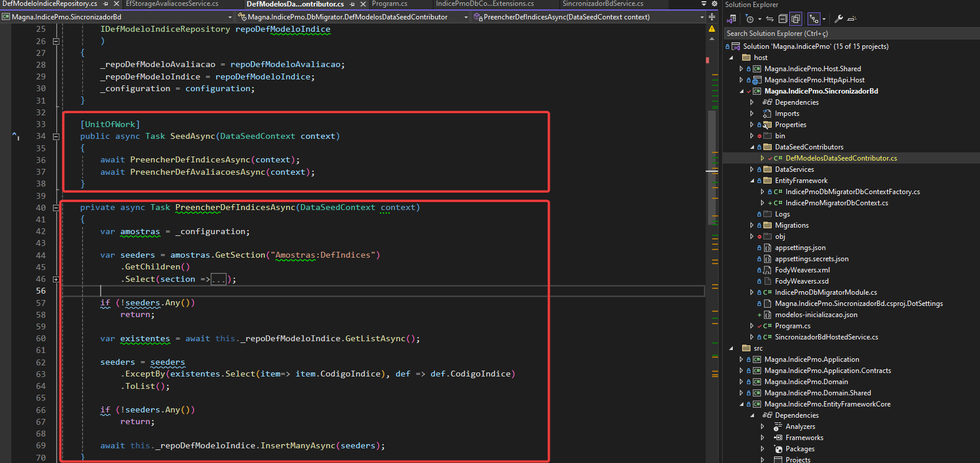Click the interface implementation margin glyph line 34
The height and width of the screenshot is (463, 980).
tap(16, 136)
